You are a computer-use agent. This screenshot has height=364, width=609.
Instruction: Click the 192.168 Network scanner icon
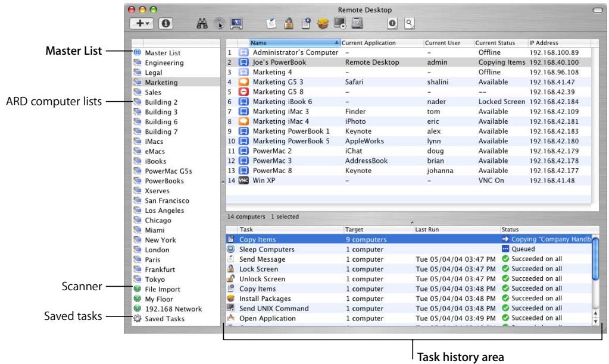tap(137, 309)
